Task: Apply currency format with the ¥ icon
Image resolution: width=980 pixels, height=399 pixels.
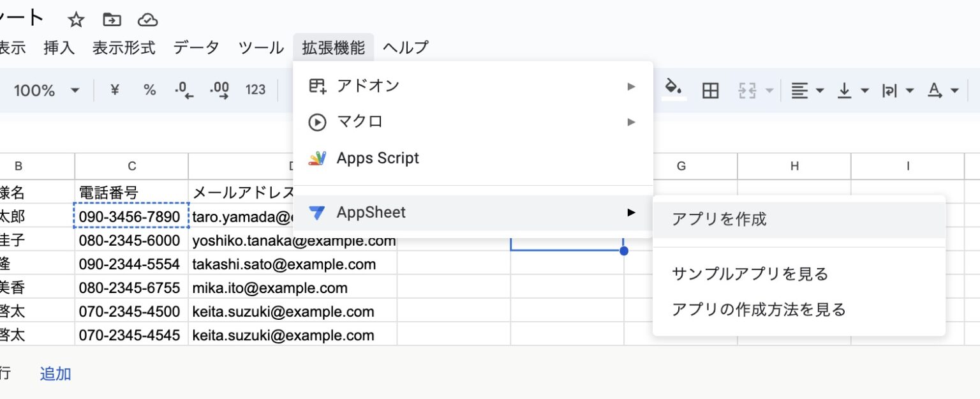Action: tap(114, 90)
